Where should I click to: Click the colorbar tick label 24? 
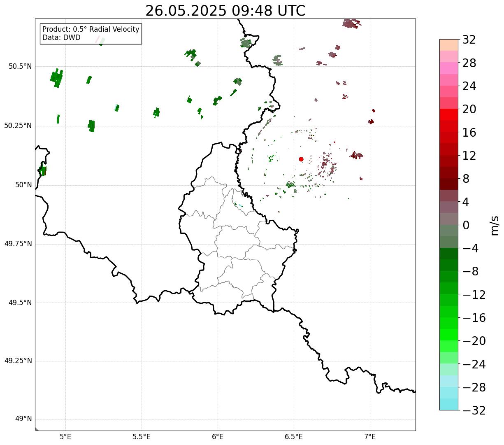click(469, 86)
